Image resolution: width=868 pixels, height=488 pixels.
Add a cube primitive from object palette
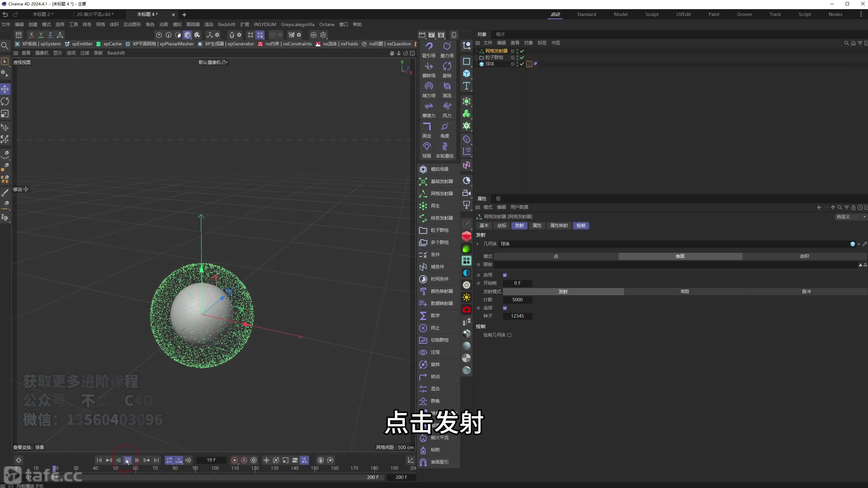[467, 74]
